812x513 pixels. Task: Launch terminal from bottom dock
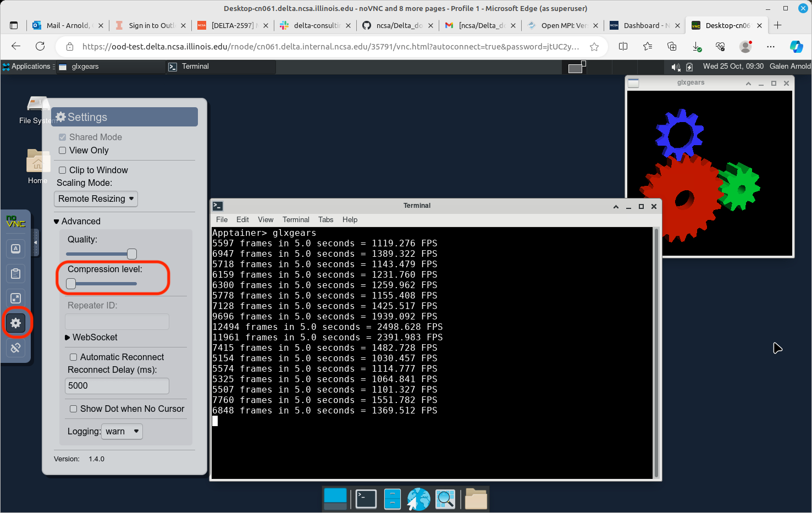(x=366, y=499)
